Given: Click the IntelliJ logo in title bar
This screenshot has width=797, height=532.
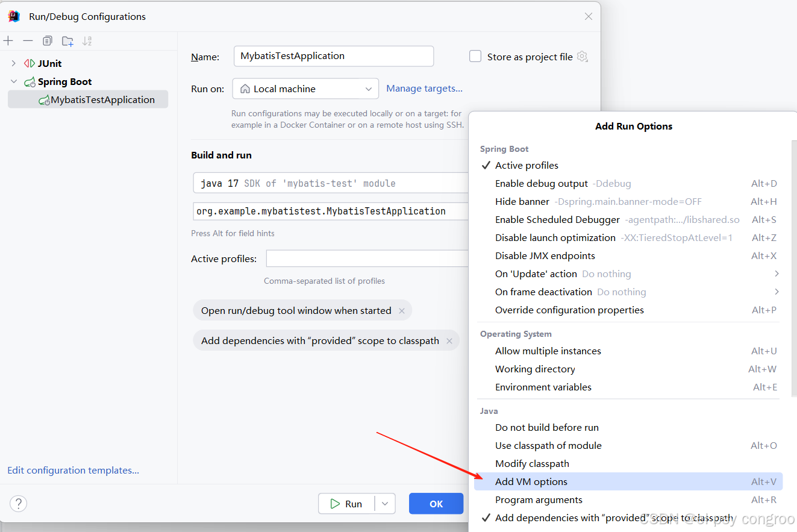Looking at the screenshot, I should pyautogui.click(x=14, y=16).
